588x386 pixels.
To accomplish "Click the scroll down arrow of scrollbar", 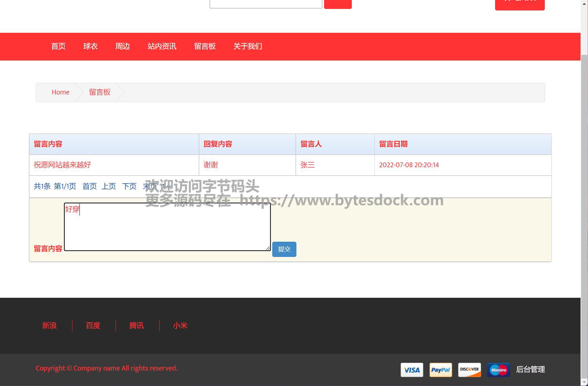I will point(584,382).
